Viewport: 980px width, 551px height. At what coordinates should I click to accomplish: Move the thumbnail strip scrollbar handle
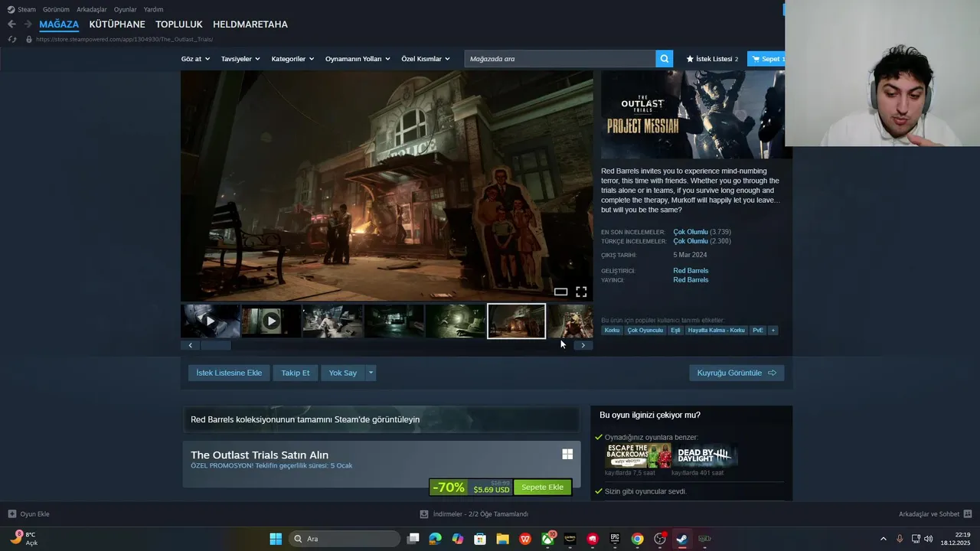pyautogui.click(x=216, y=345)
